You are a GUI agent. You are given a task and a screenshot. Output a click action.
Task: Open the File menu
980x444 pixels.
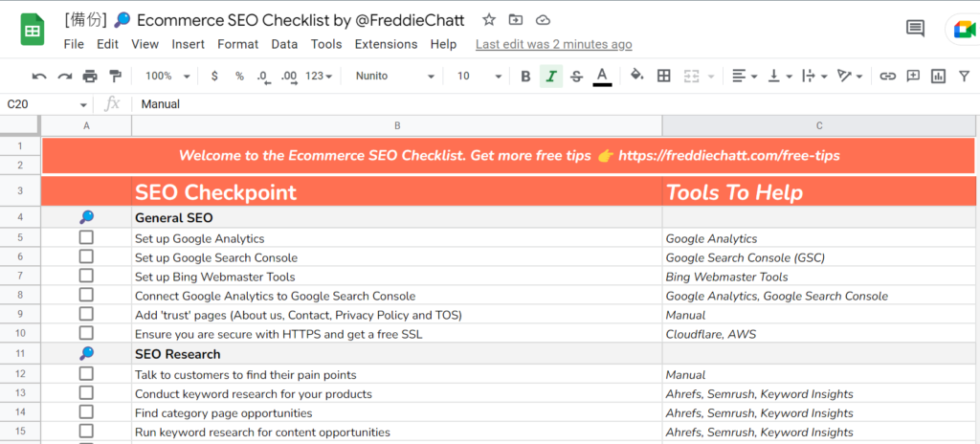(74, 44)
